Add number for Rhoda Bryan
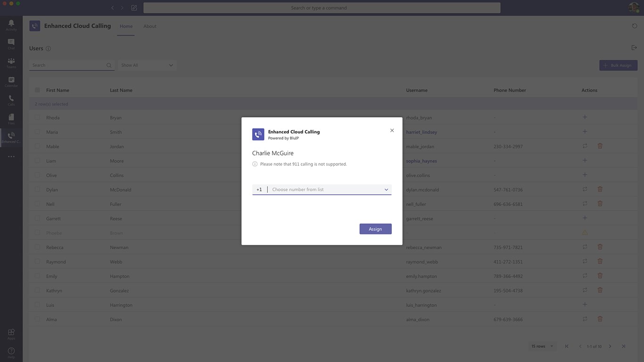 585,117
